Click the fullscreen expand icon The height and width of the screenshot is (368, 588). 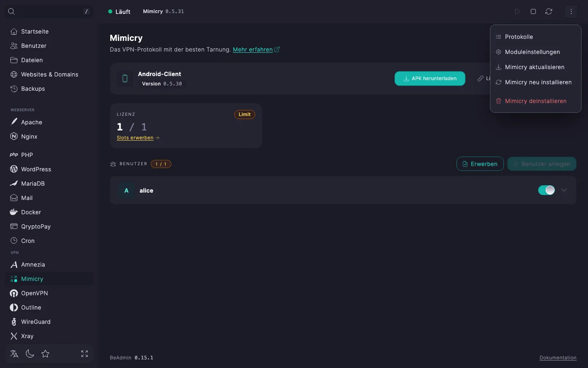pyautogui.click(x=85, y=354)
